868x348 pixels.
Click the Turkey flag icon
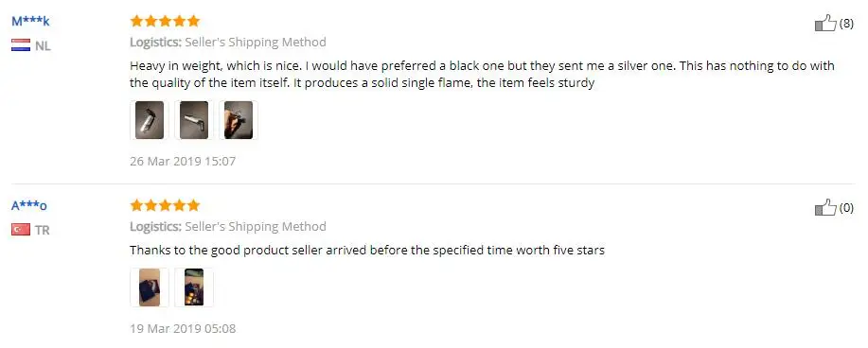coord(21,230)
